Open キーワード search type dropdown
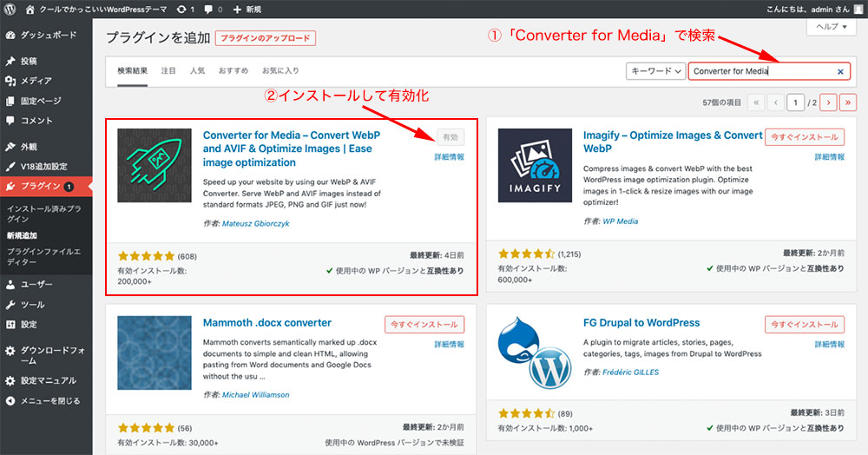Viewport: 868px width, 455px height. 656,71
